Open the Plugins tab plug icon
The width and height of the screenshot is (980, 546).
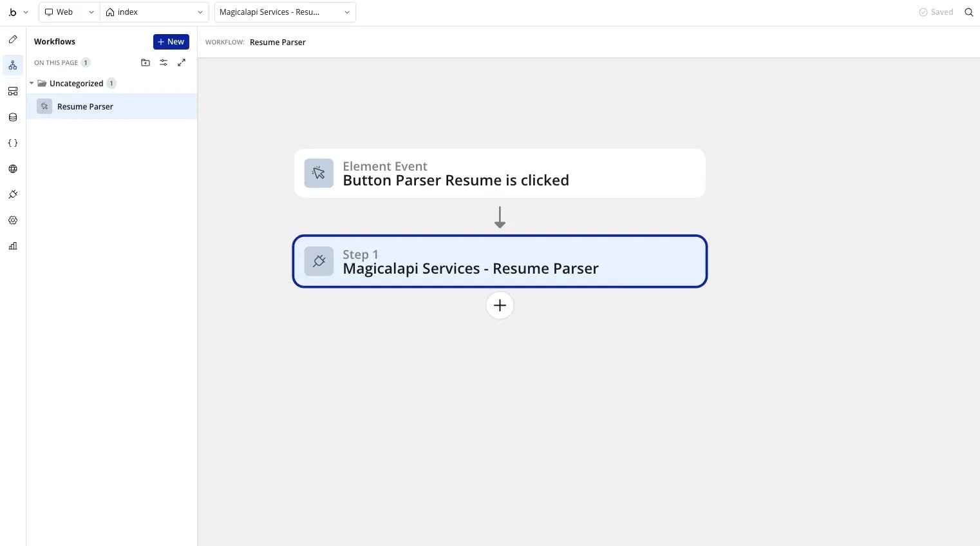point(13,194)
